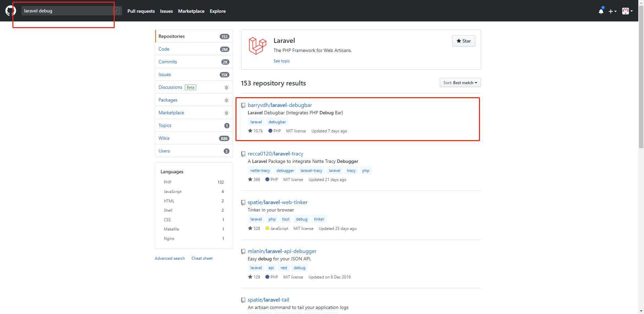Open the user avatar menu
The height and width of the screenshot is (314, 644).
(627, 11)
